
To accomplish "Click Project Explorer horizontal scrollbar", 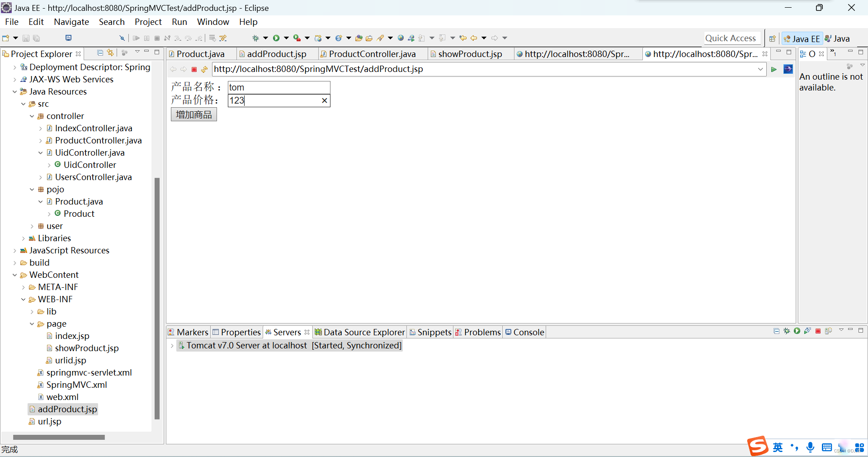I will 59,437.
